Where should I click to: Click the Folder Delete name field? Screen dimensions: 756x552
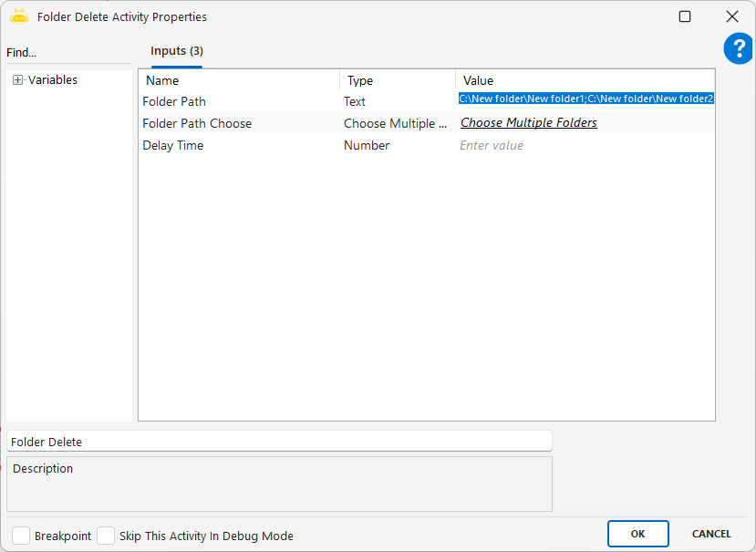click(x=279, y=442)
